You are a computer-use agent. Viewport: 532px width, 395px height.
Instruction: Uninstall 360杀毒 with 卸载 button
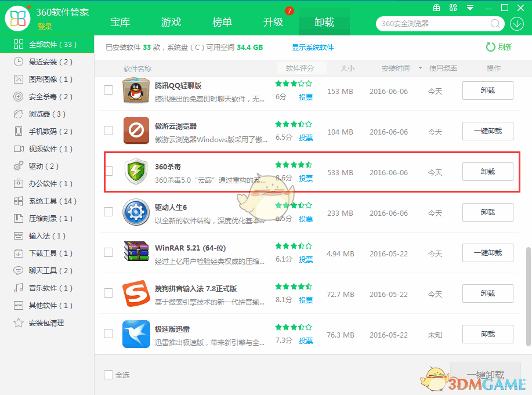pos(487,172)
